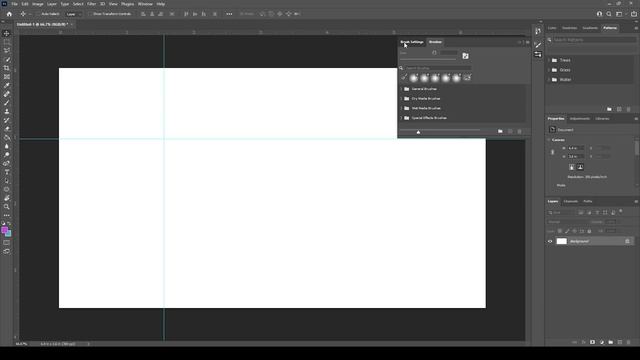Switch to the Gradients tab

click(590, 28)
